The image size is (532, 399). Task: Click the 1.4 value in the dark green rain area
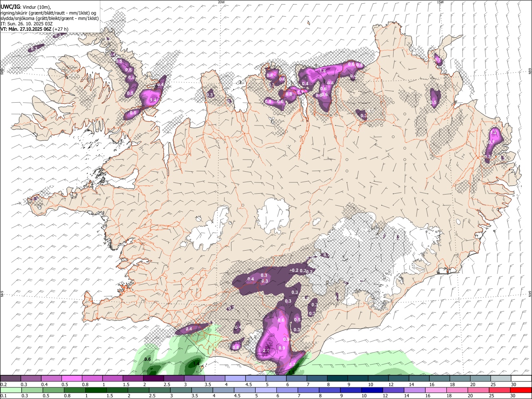point(197,363)
